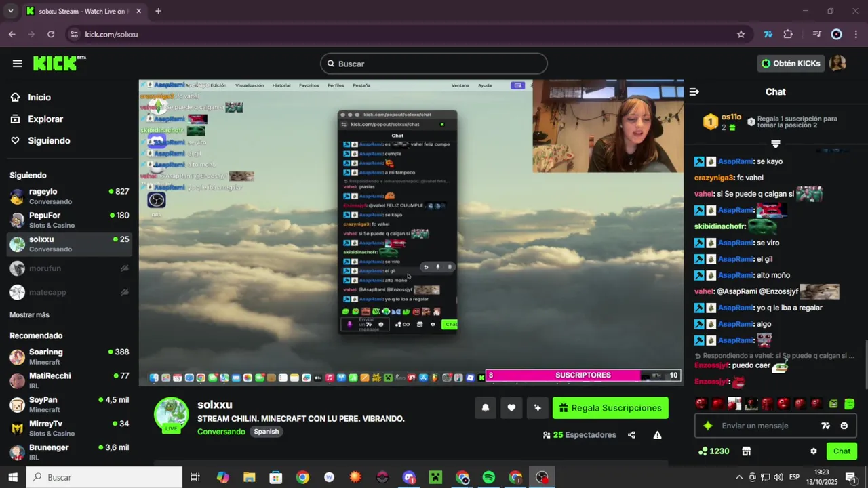
Task: Click AsapRami username on 'se kayo' message
Action: (x=735, y=161)
